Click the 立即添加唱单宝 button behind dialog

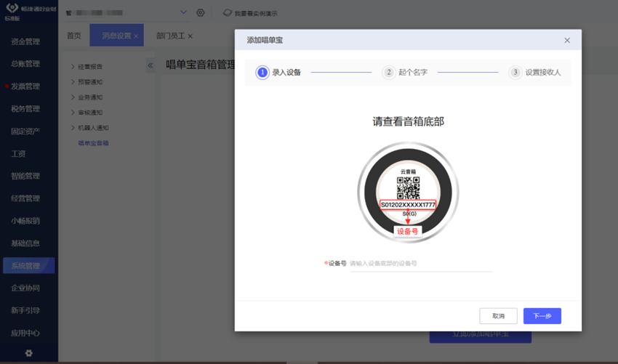[x=481, y=337]
